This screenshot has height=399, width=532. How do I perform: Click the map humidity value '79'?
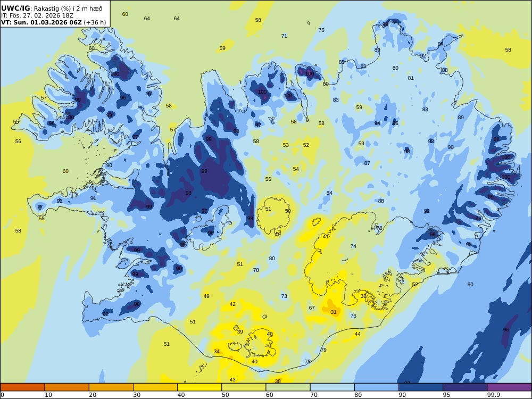point(323,350)
